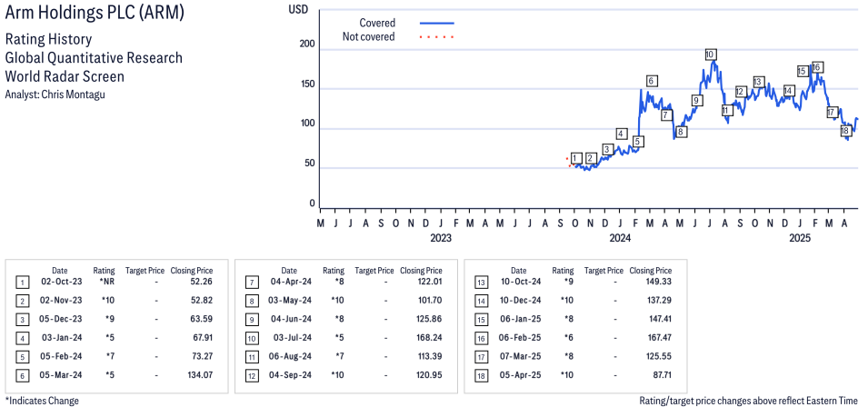Click chart marker 10 at the price peak
Viewport: 868px width, 407px height.
point(711,55)
